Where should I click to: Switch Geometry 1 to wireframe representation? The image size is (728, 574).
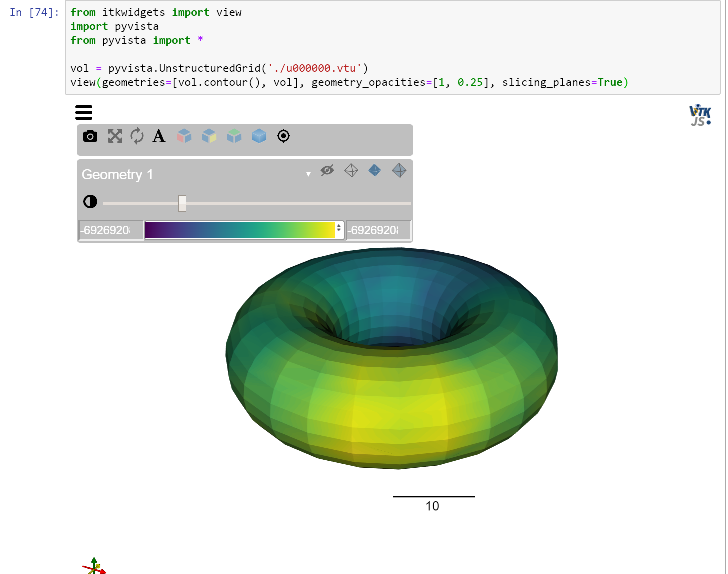coord(351,170)
